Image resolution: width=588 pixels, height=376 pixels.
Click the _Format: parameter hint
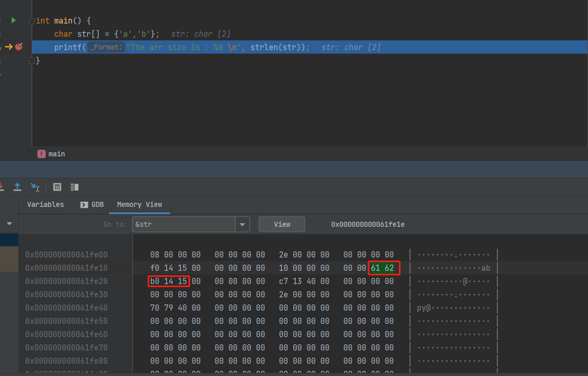click(106, 47)
